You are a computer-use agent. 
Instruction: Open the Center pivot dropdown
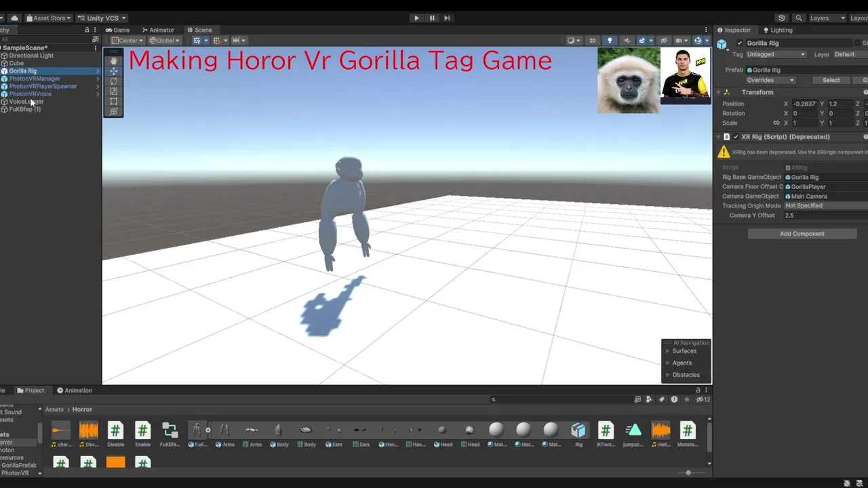click(x=127, y=41)
